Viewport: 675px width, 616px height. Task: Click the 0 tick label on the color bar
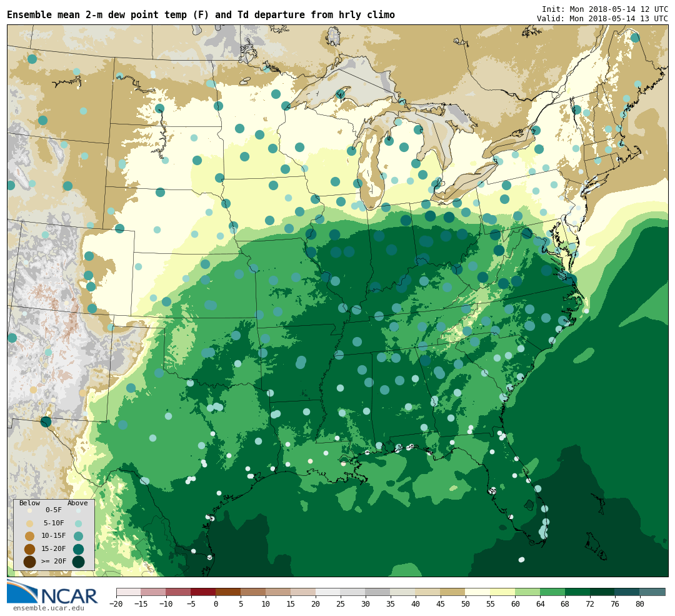pos(216,604)
